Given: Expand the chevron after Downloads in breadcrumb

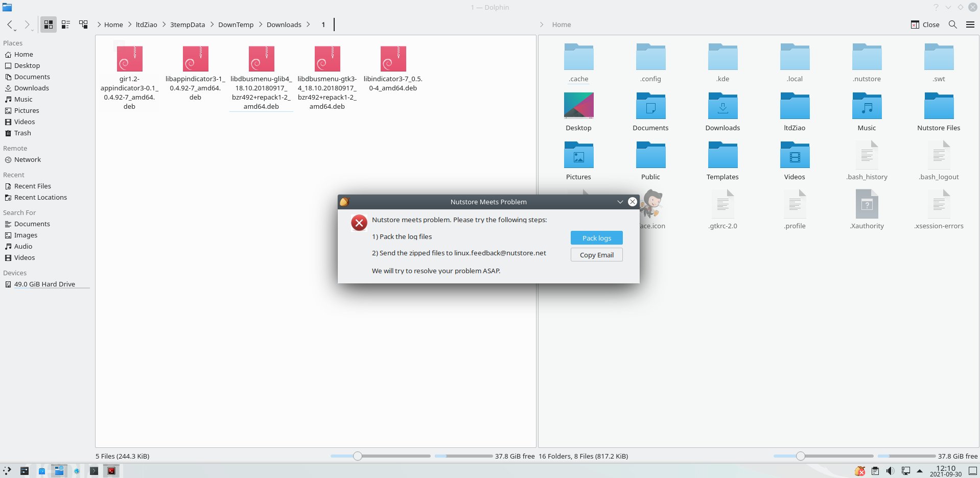Looking at the screenshot, I should (x=308, y=25).
